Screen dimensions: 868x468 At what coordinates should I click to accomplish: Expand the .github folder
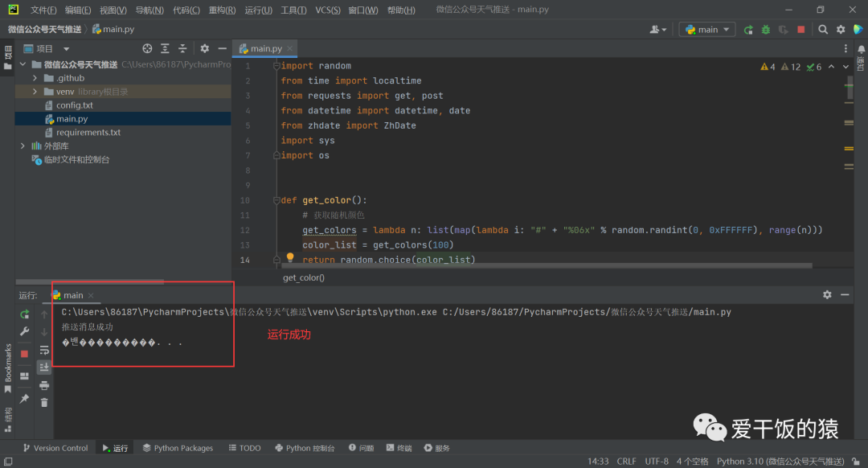[35, 78]
